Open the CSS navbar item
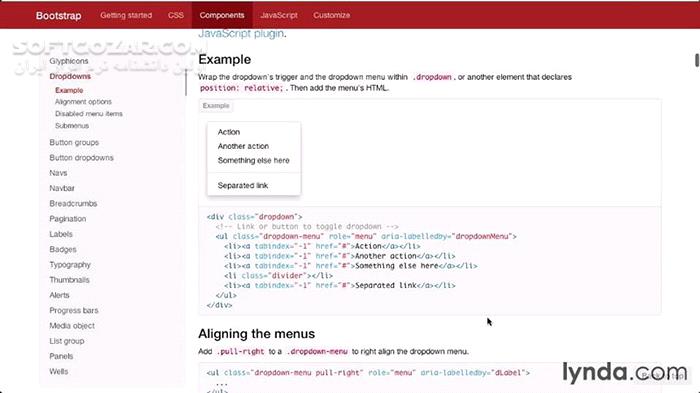700x393 pixels. coord(176,15)
